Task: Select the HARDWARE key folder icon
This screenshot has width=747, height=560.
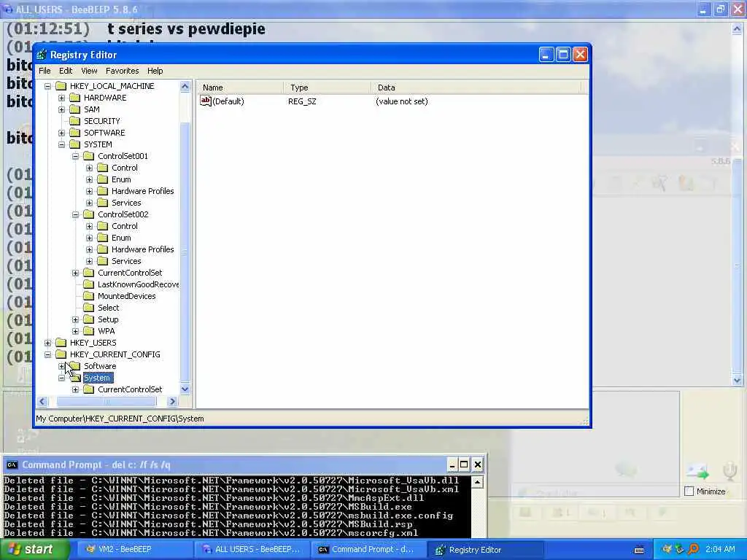Action: click(x=75, y=98)
